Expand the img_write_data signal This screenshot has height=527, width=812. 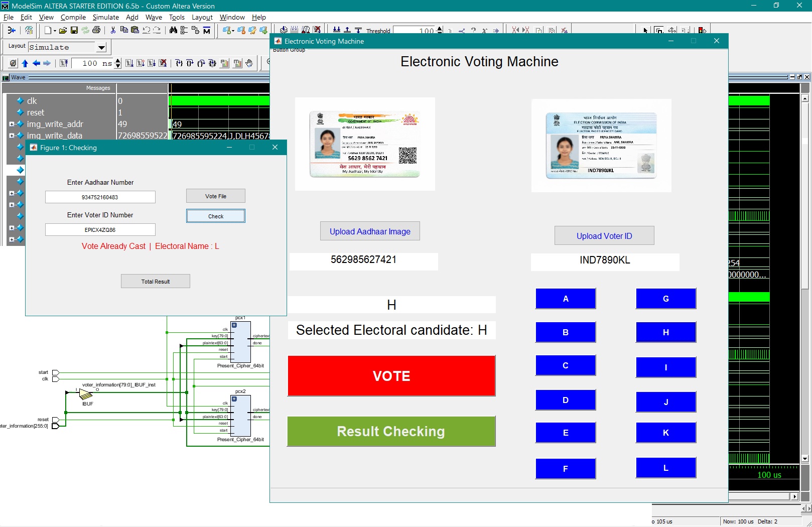(x=12, y=136)
